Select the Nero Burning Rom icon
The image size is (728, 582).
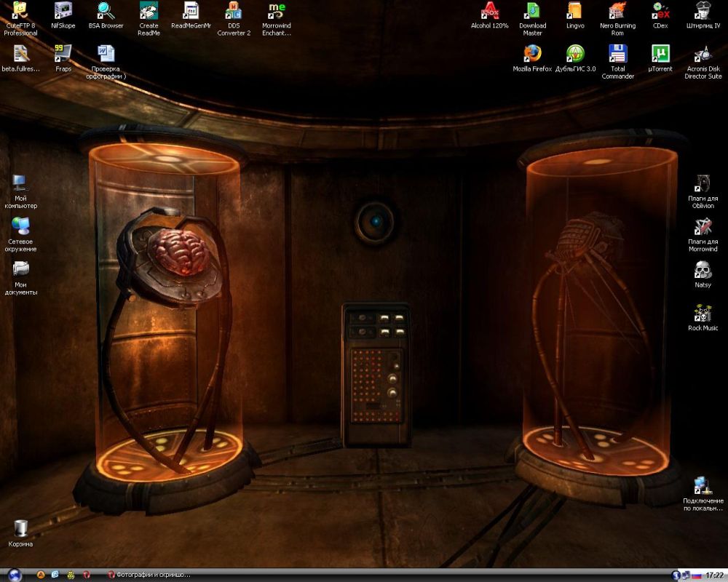coord(617,19)
